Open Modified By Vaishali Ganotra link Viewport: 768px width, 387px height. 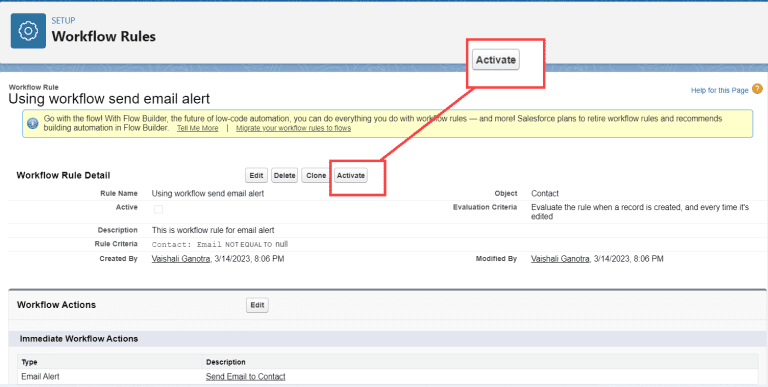[x=560, y=259]
